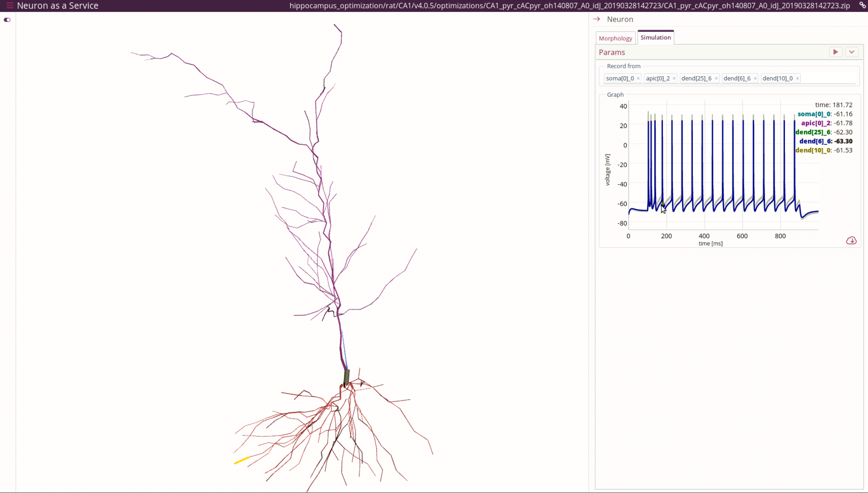Collapse panel with the arrow icon beside Neuron
This screenshot has width=868, height=493.
pos(597,19)
